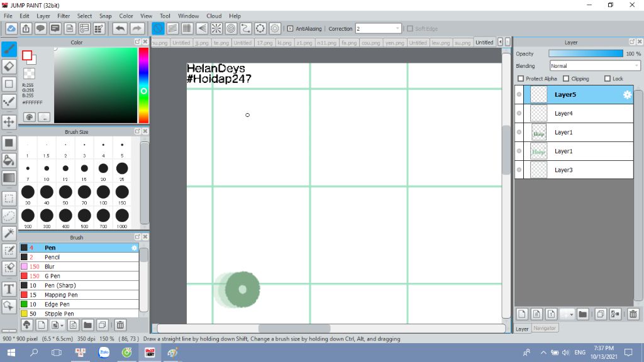Select the Fill rectangle tool
The image size is (644, 362).
pyautogui.click(x=9, y=143)
